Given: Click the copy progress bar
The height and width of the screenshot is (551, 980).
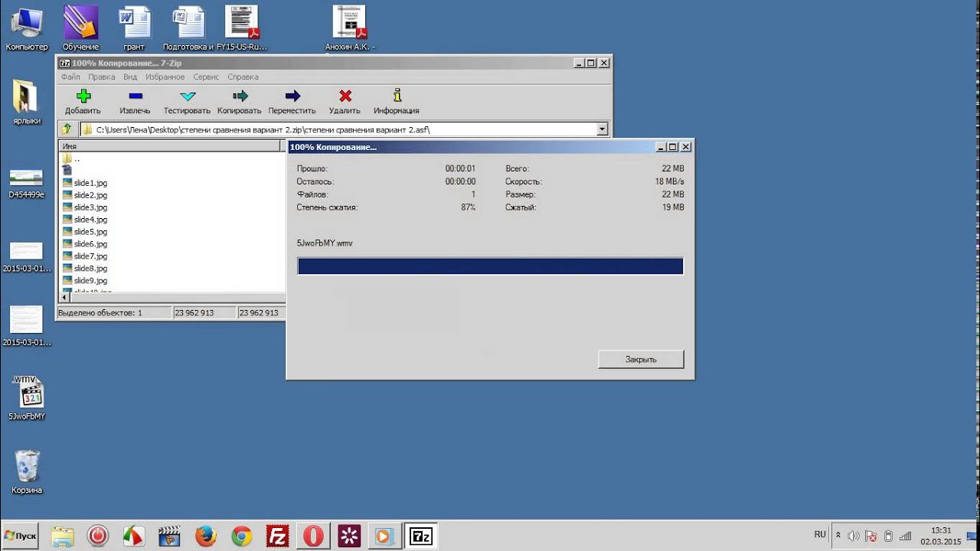Looking at the screenshot, I should point(490,266).
